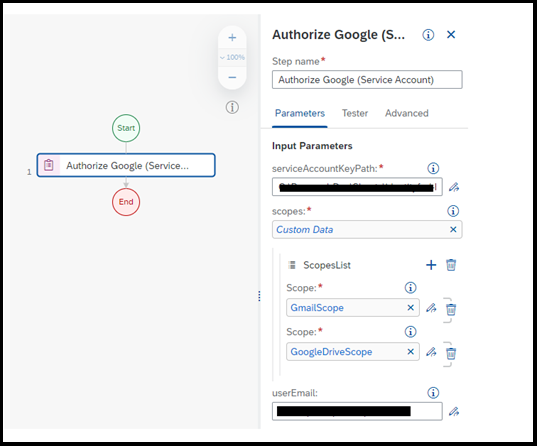Open expression editor for serviceAccountKeyPath
The image size is (537, 446).
(x=454, y=187)
